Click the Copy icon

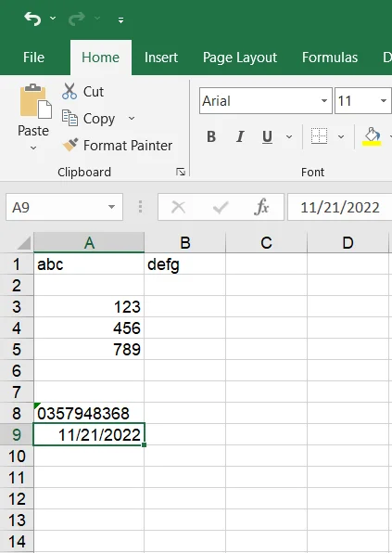(70, 118)
